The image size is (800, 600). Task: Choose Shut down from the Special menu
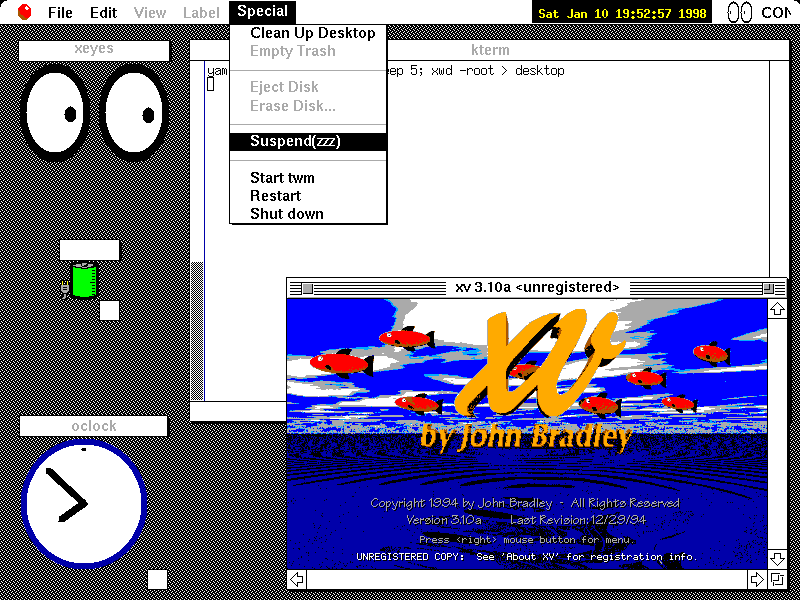(308, 214)
